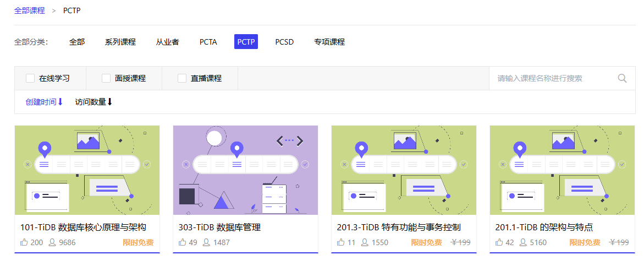
Task: Select the PCSD category tab
Action: [x=285, y=42]
